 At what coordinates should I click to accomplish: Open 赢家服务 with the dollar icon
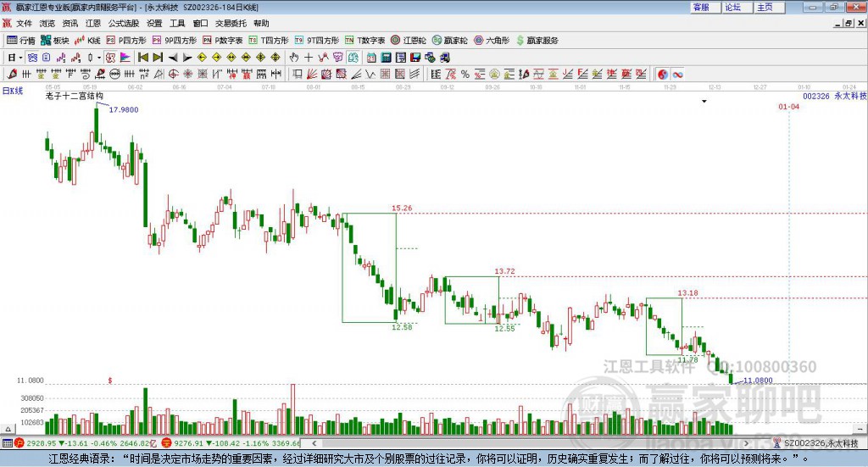(537, 41)
